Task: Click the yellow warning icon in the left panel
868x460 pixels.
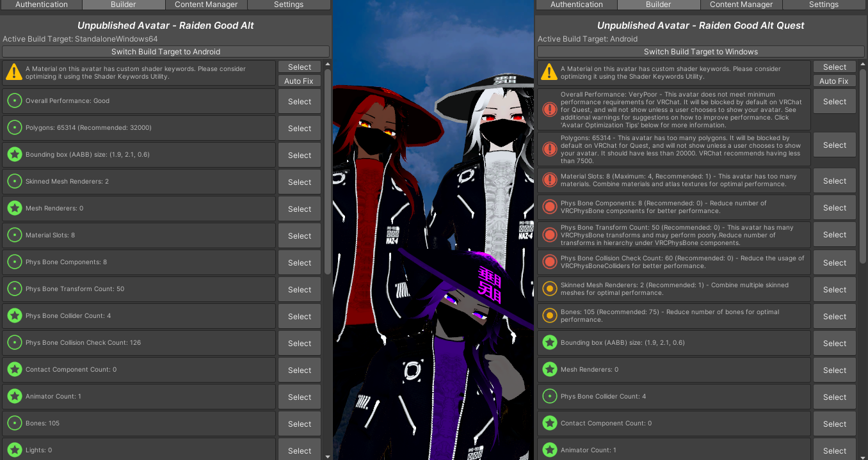Action: click(14, 72)
